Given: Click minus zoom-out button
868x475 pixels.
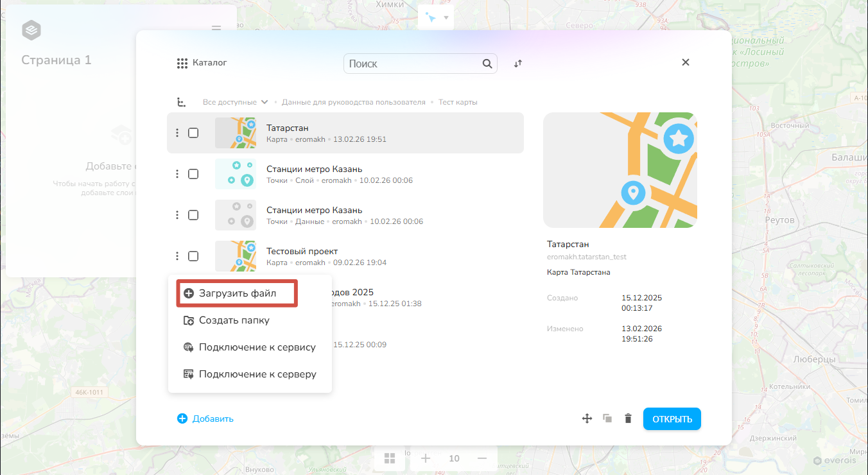Looking at the screenshot, I should pos(482,458).
